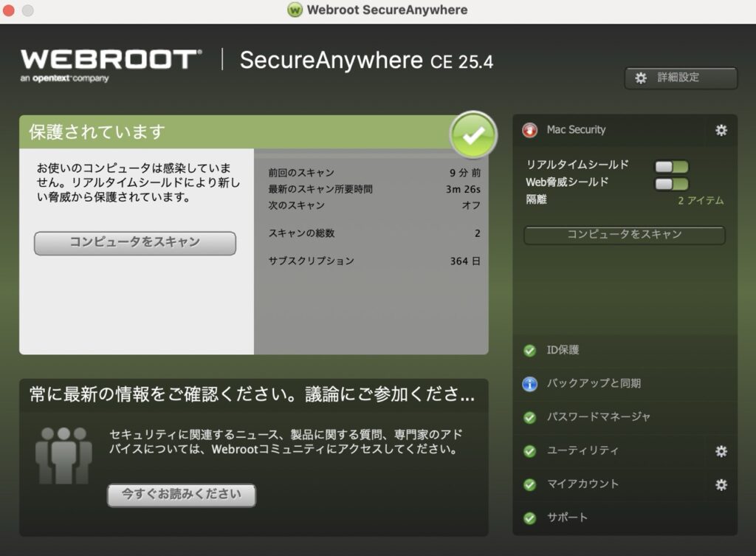The image size is (756, 556).
Task: Click the Webroot community people icon
Action: (x=63, y=456)
